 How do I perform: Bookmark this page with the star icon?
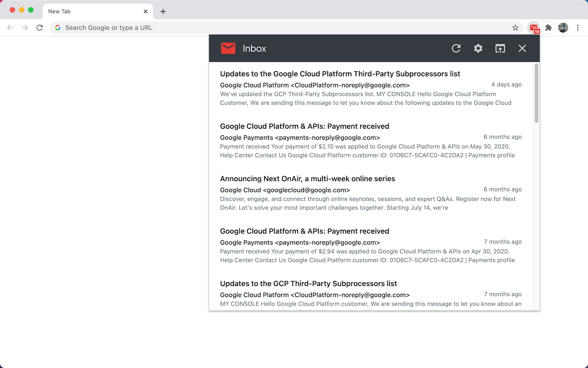coord(515,28)
